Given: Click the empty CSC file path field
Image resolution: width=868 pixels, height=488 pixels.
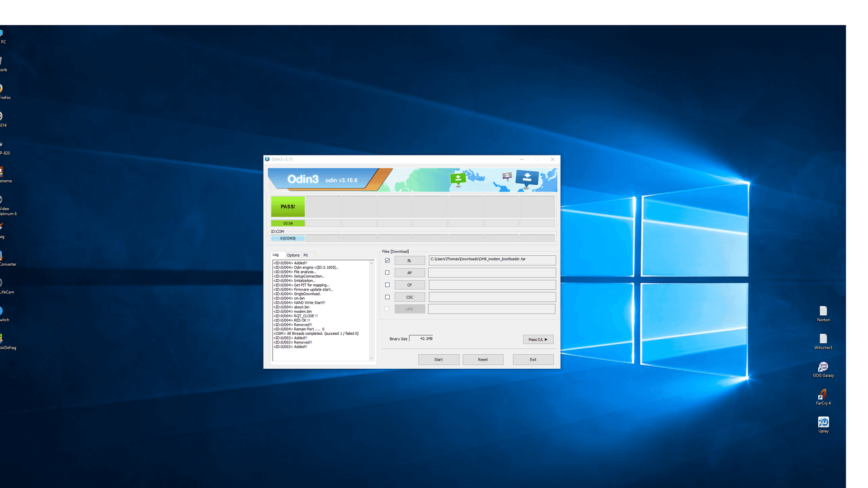Looking at the screenshot, I should [x=492, y=297].
